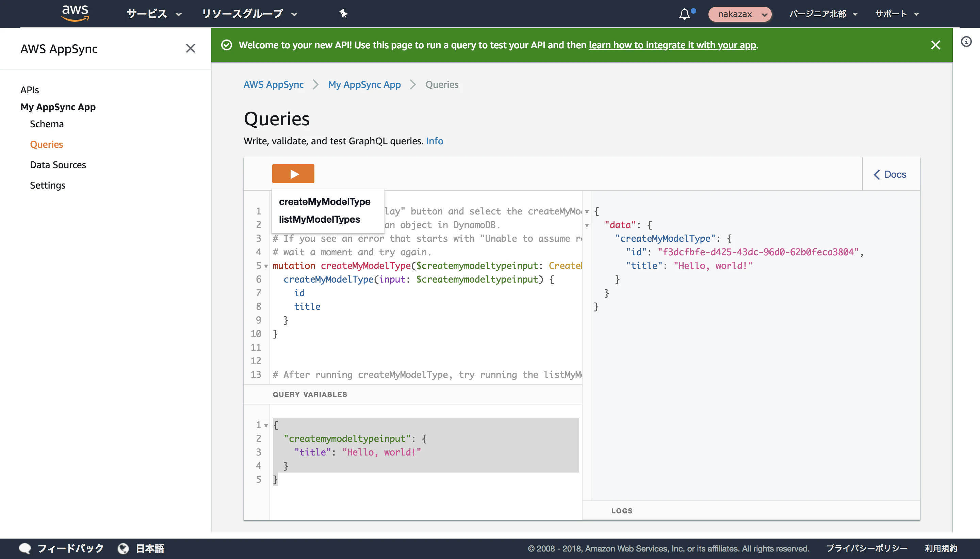Collapse the mutation block fold arrow on line 5
980x559 pixels.
click(x=266, y=266)
